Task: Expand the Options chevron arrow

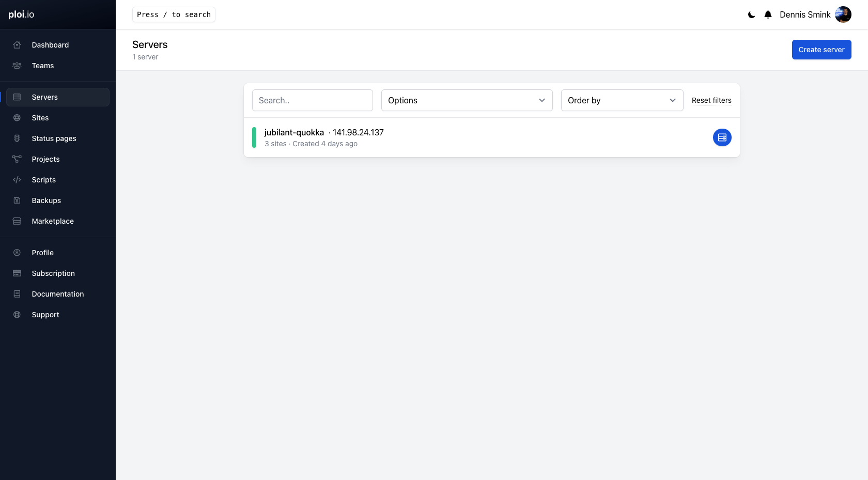Action: point(541,100)
